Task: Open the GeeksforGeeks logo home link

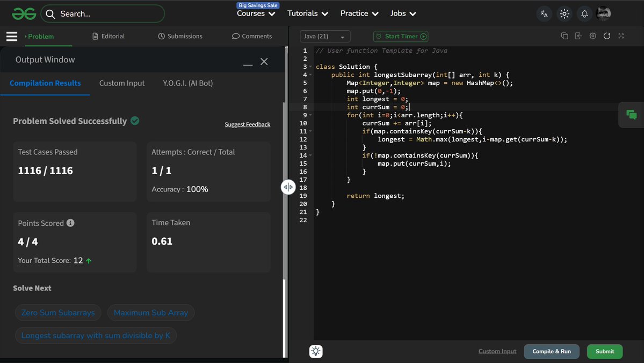Action: tap(24, 14)
